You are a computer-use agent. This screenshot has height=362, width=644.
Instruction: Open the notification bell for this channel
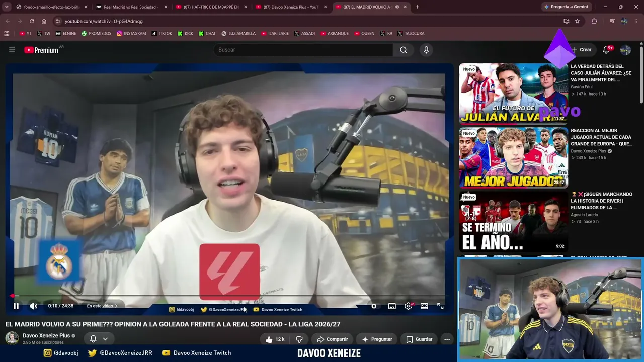pos(99,339)
